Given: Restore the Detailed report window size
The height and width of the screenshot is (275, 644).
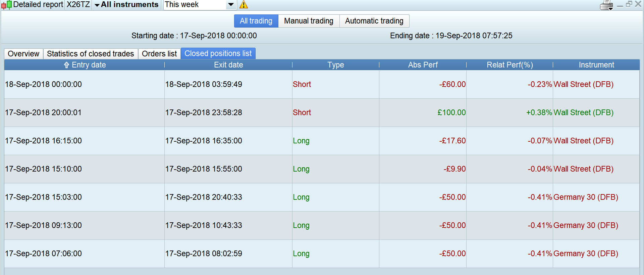Looking at the screenshot, I should coord(629,4).
